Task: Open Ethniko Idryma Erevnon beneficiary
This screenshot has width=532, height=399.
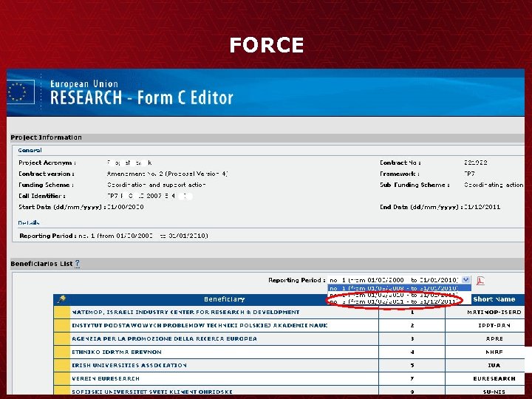Action: coord(117,352)
